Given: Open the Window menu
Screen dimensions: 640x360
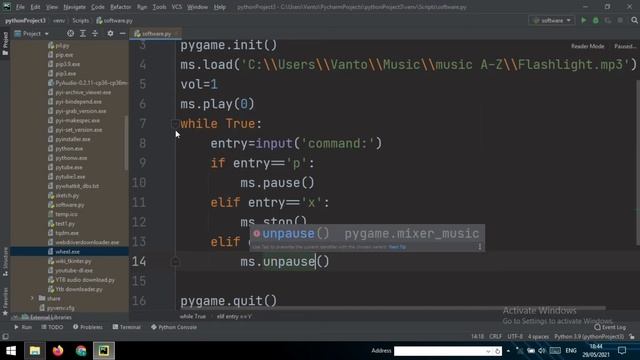Looking at the screenshot, I should [x=198, y=7].
